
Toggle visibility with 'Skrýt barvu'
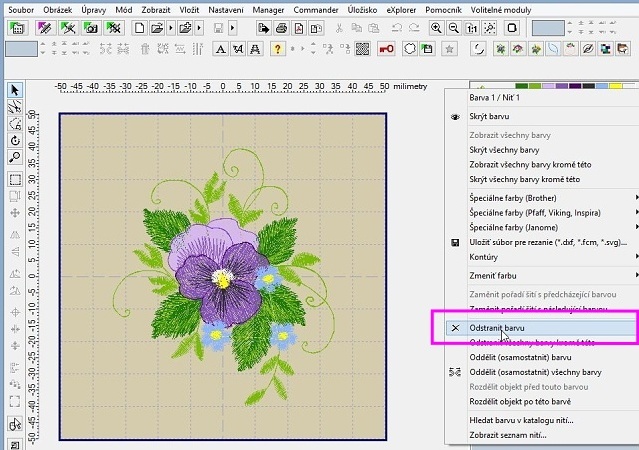point(490,117)
